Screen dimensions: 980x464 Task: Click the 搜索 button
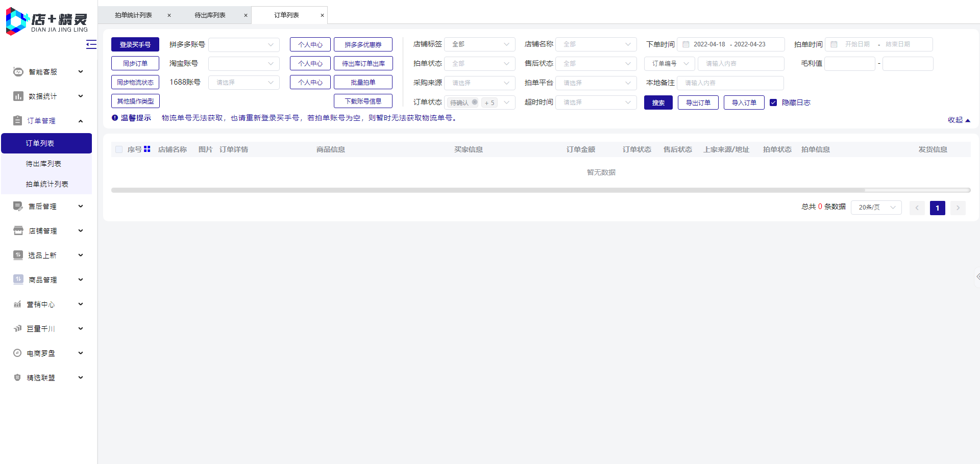tap(658, 102)
